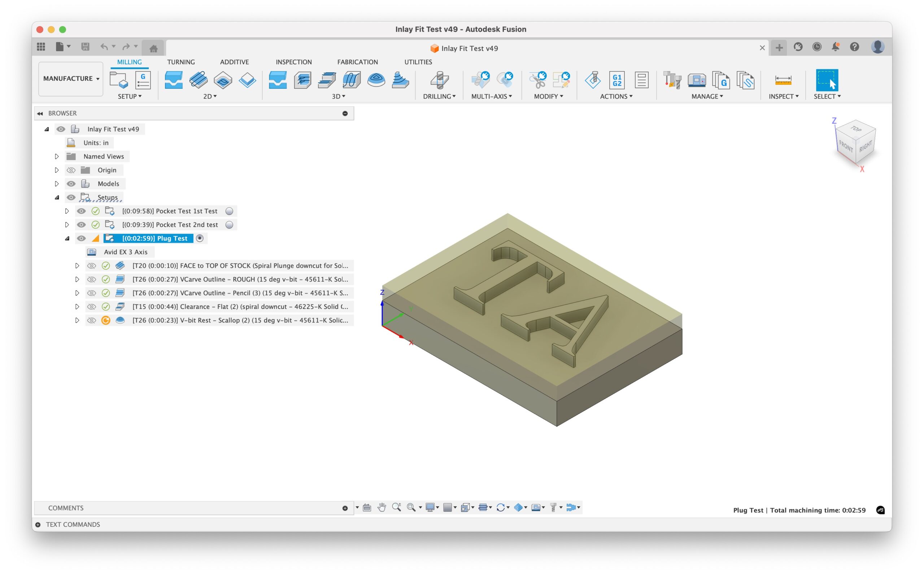The height and width of the screenshot is (574, 924).
Task: Click the Drilling tool icon
Action: [x=439, y=80]
